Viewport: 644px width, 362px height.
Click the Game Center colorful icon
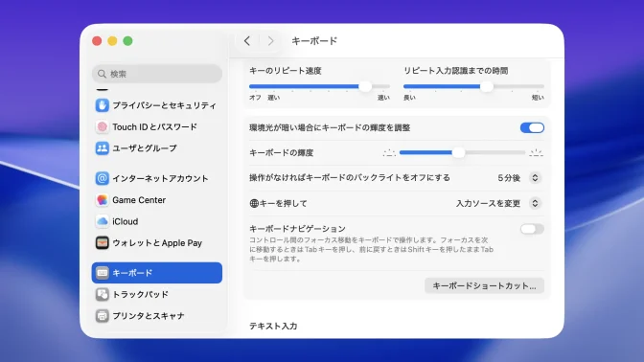[103, 200]
